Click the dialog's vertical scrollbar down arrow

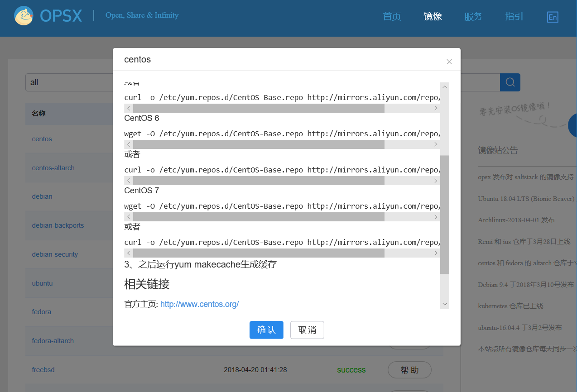point(445,304)
